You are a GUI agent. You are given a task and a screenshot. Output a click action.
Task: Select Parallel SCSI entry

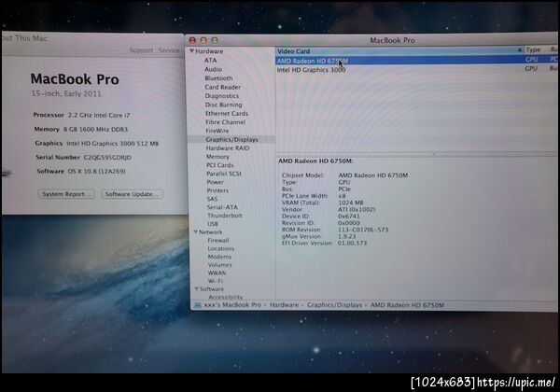point(224,174)
